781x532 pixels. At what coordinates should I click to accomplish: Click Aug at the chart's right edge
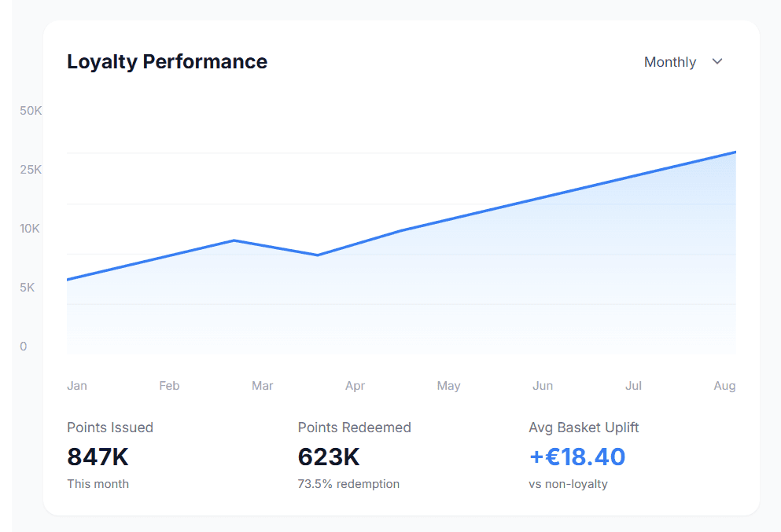[x=724, y=386]
